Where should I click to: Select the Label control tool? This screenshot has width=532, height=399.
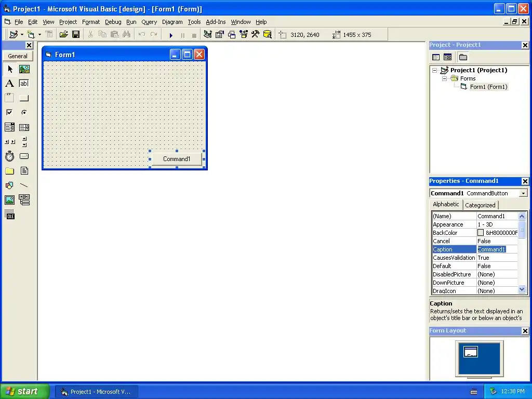tap(10, 84)
